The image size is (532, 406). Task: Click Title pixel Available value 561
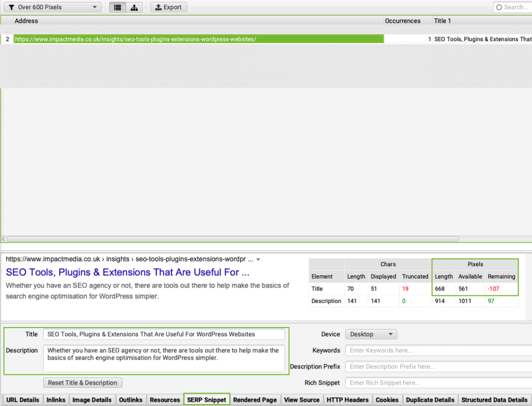[463, 289]
